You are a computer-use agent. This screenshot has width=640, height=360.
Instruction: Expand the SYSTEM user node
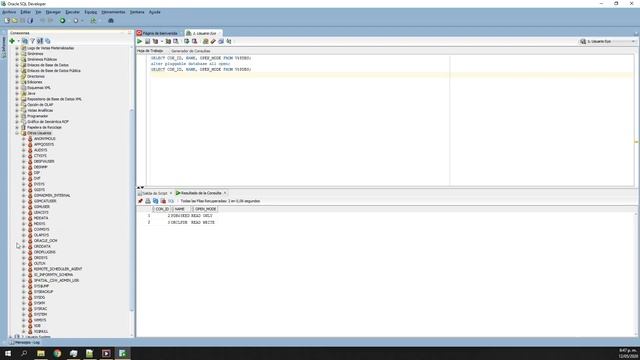23,314
